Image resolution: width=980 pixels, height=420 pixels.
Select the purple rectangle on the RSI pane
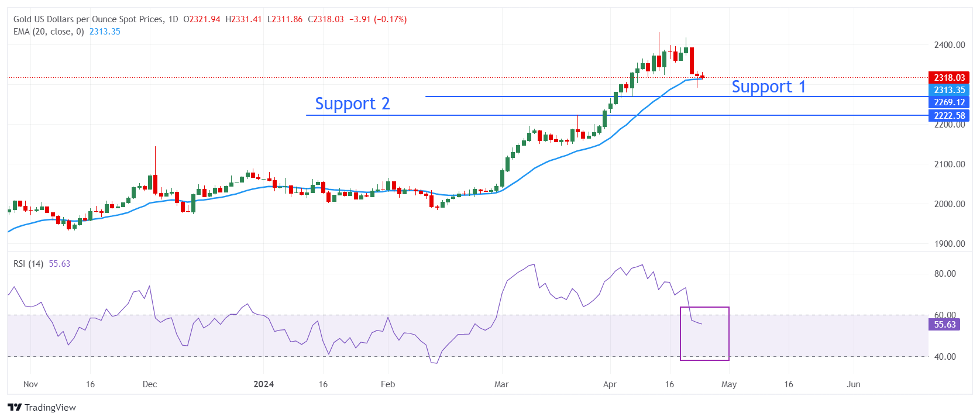point(704,308)
